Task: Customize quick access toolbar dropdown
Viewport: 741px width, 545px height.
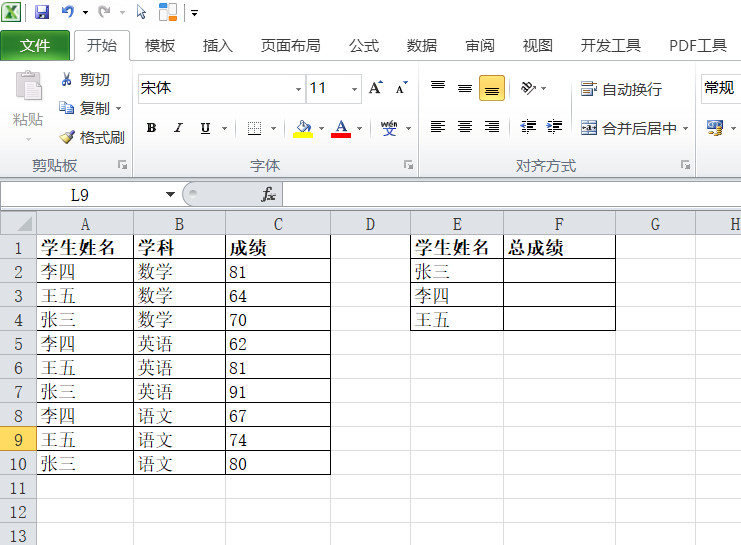Action: pos(194,13)
